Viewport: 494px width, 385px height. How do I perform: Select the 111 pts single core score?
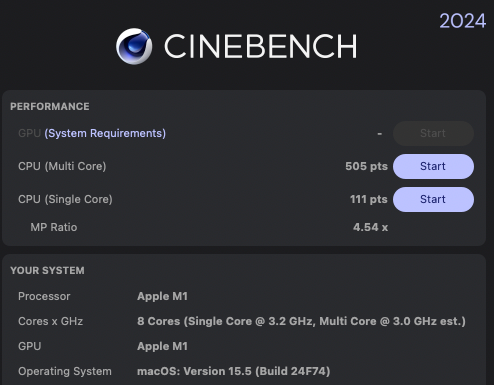pos(369,199)
